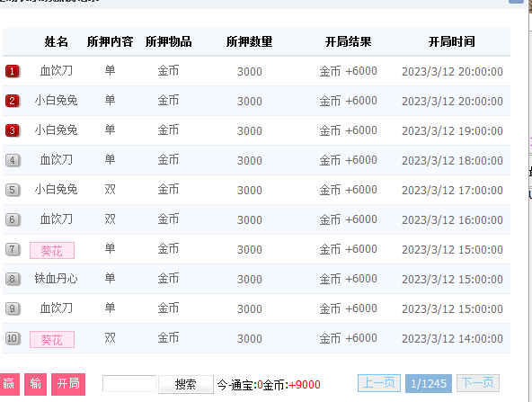
Task: Click name 铁血丹心 in row 8
Action: pos(57,279)
